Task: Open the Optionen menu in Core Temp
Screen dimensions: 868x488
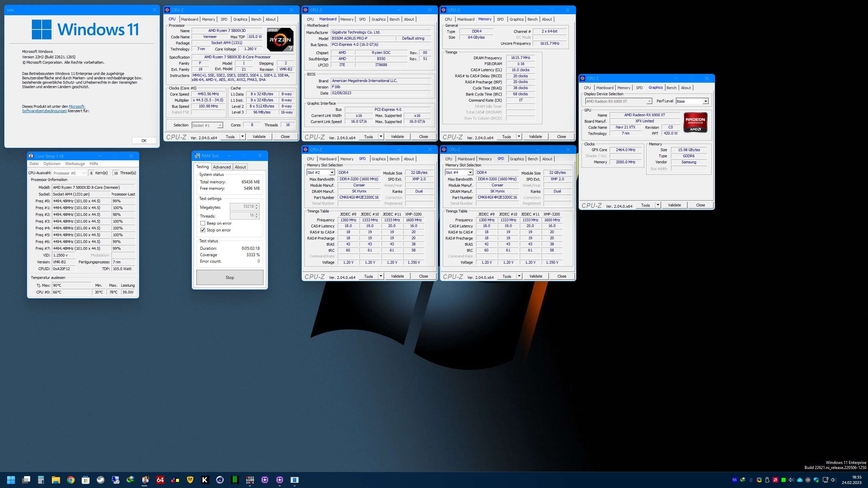Action: (x=52, y=164)
